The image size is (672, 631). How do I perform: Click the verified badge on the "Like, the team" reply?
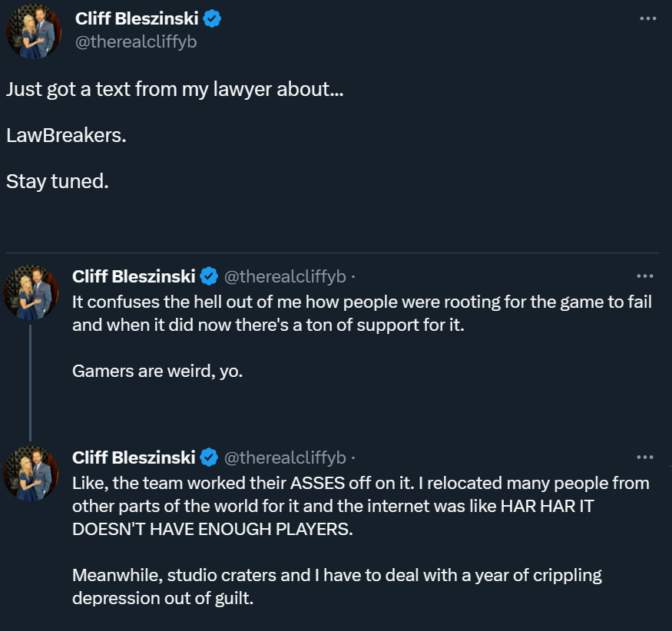[208, 458]
